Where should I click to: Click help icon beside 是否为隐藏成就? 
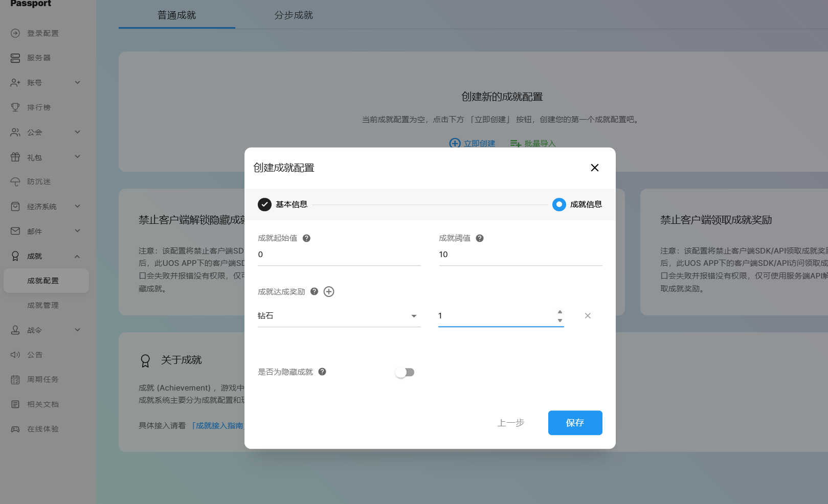click(322, 372)
